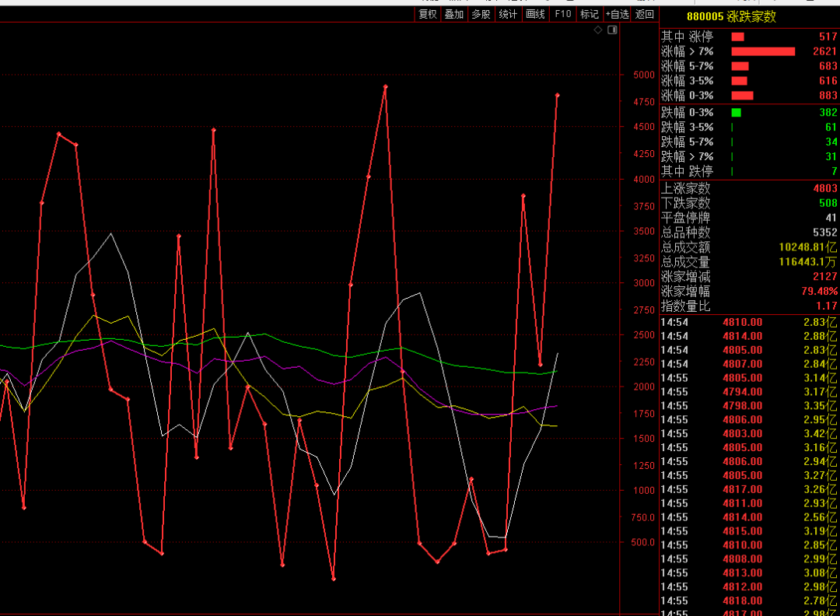Click the 5000 label on price axis
Screen dimensions: 840x616
(x=643, y=75)
